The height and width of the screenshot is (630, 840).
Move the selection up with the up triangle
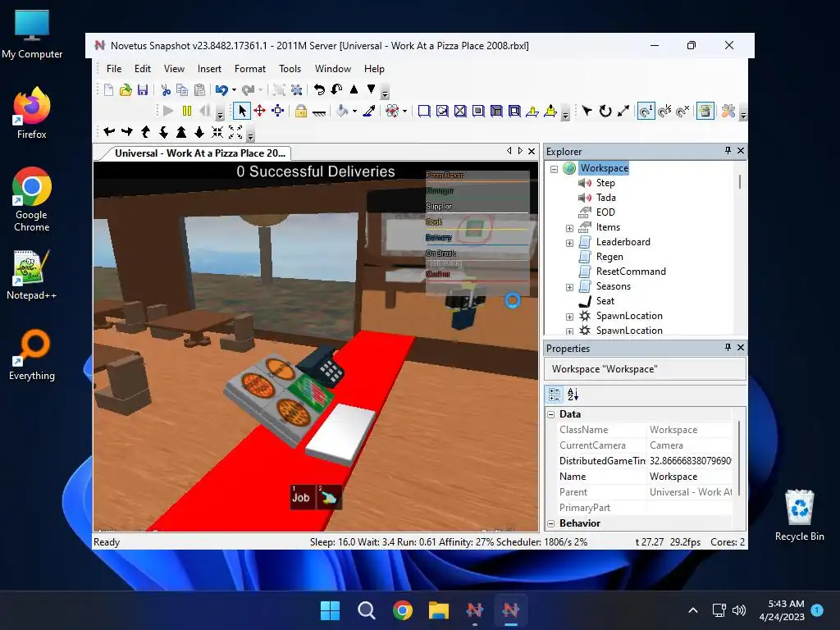pyautogui.click(x=354, y=89)
